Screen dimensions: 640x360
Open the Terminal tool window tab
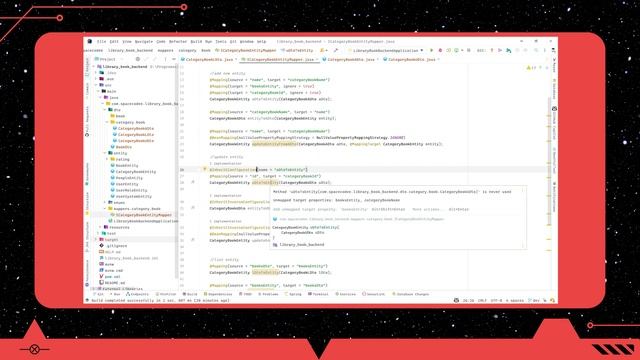pyautogui.click(x=318, y=294)
